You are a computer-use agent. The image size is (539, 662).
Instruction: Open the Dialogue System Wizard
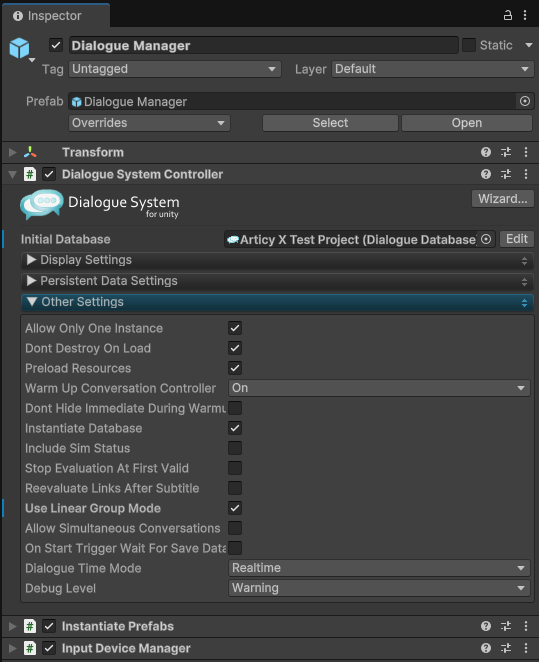(503, 199)
